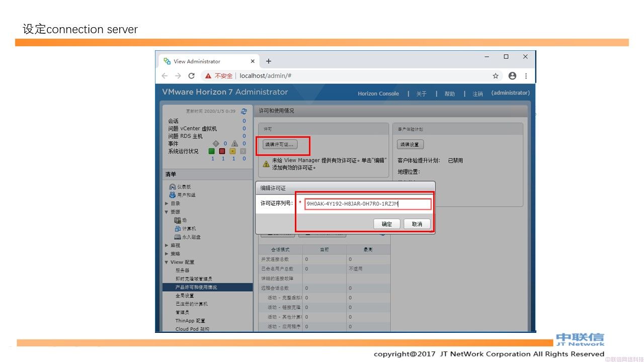Expand the 策略 (Policies) tree node

coord(167,254)
